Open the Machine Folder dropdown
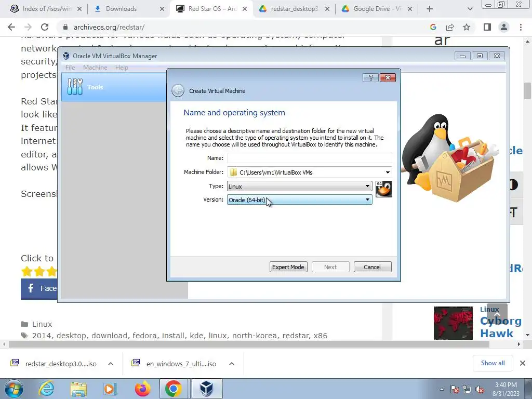Screen dimensions: 532x399 388,172
